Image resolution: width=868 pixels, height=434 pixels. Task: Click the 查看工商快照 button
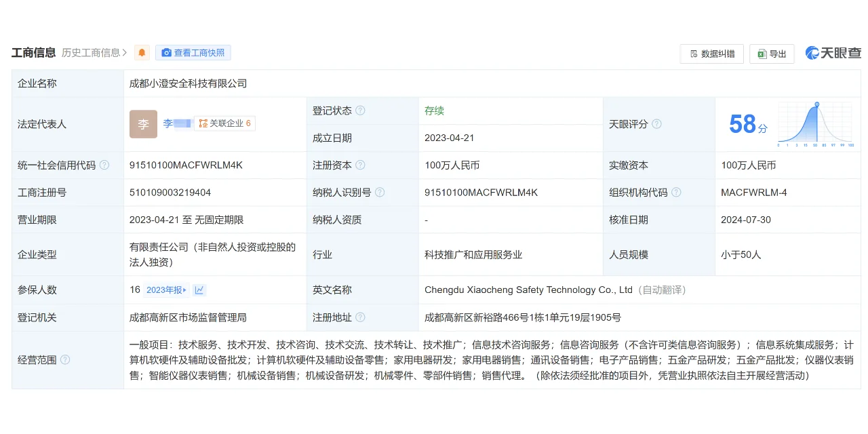[x=193, y=52]
